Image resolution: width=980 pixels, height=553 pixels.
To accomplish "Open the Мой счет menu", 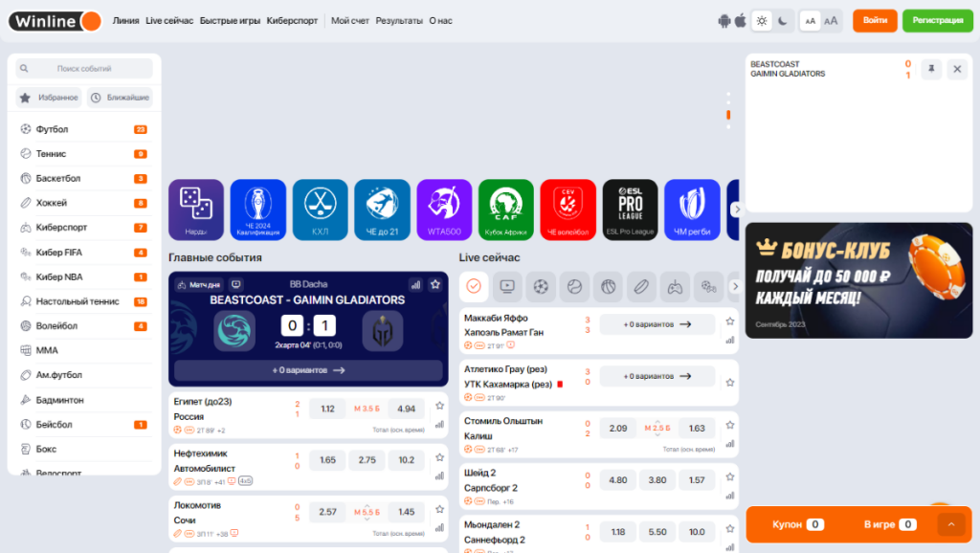I will tap(350, 21).
